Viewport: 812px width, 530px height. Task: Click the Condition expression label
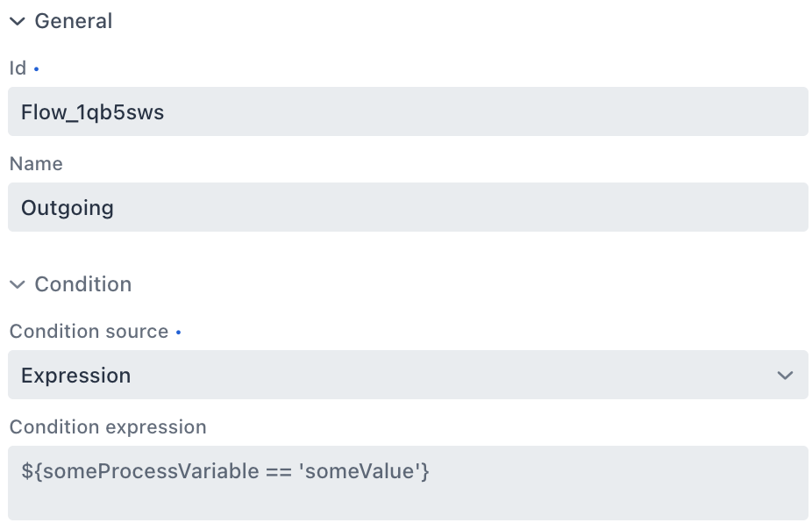point(108,427)
